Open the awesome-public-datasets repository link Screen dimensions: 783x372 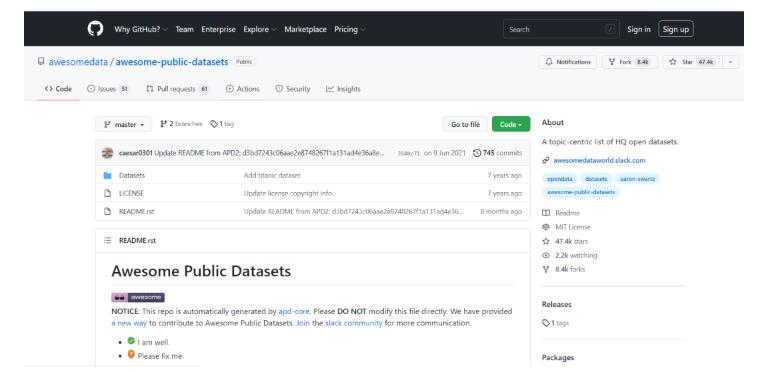tap(172, 62)
